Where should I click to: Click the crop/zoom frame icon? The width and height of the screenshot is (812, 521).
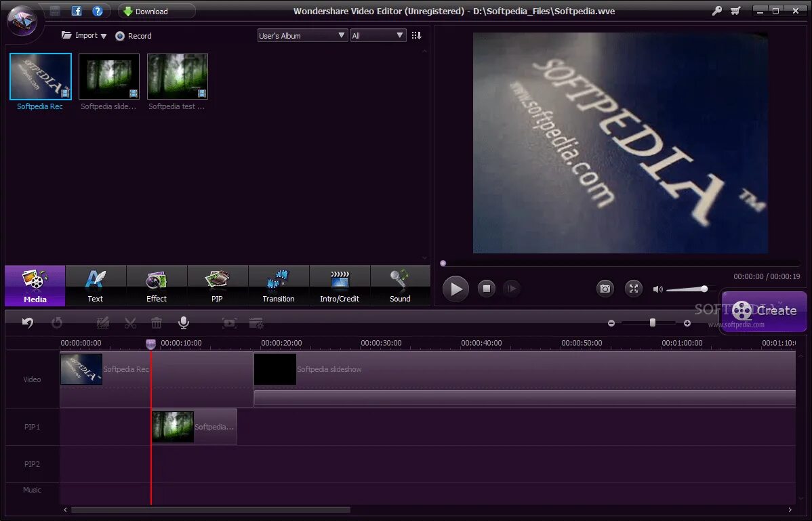tap(229, 323)
